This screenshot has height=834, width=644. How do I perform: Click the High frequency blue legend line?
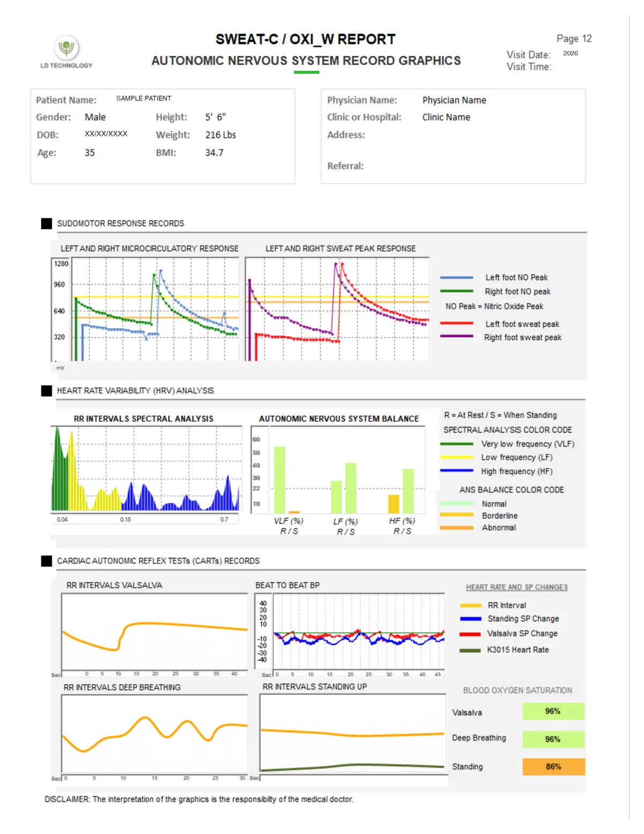click(456, 471)
